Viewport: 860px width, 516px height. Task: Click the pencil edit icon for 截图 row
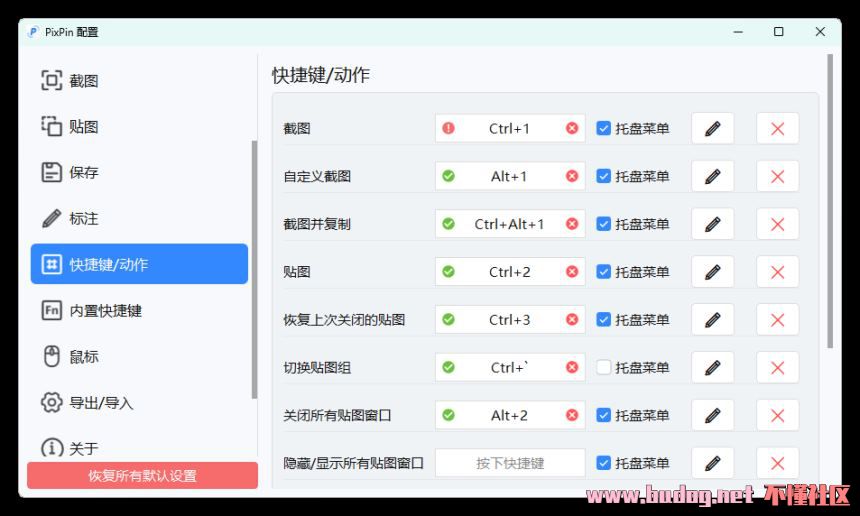coord(712,129)
